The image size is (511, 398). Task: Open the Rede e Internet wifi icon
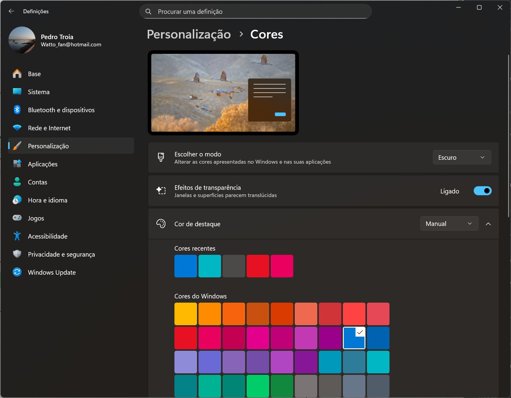[17, 128]
